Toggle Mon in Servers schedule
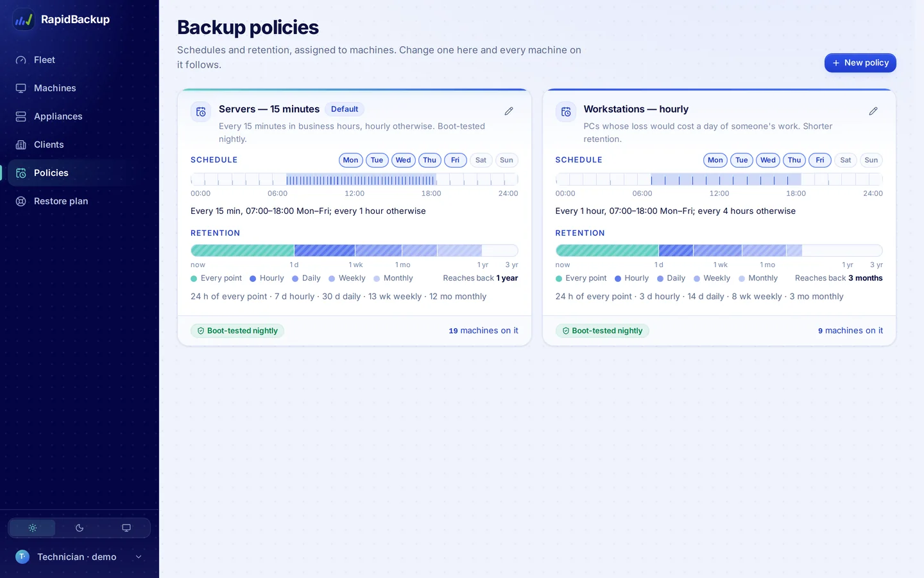The width and height of the screenshot is (924, 578). click(351, 160)
